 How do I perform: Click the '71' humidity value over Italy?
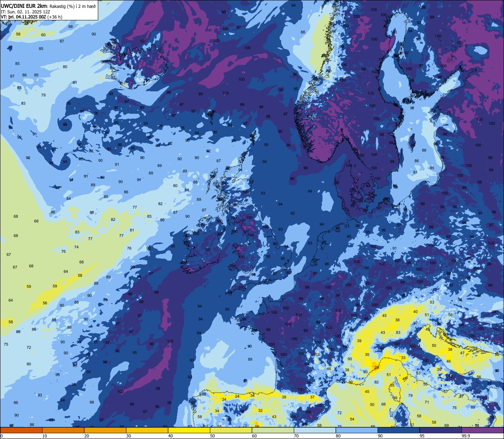427,402
